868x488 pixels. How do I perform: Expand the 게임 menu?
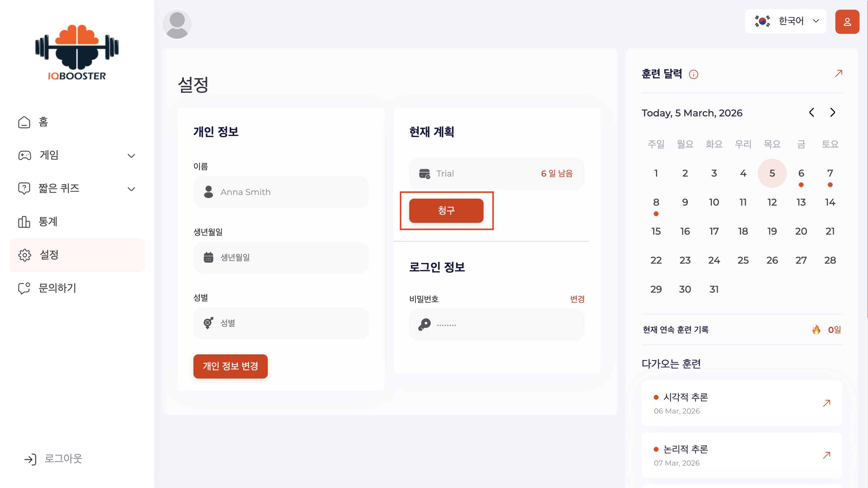(77, 155)
